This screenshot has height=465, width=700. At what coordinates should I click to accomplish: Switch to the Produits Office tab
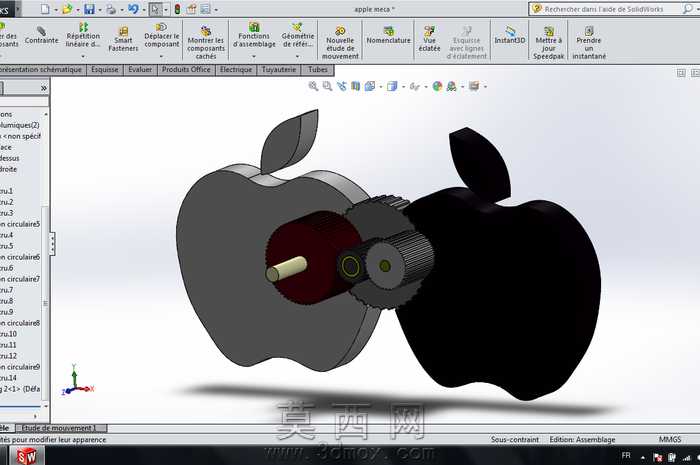click(186, 70)
